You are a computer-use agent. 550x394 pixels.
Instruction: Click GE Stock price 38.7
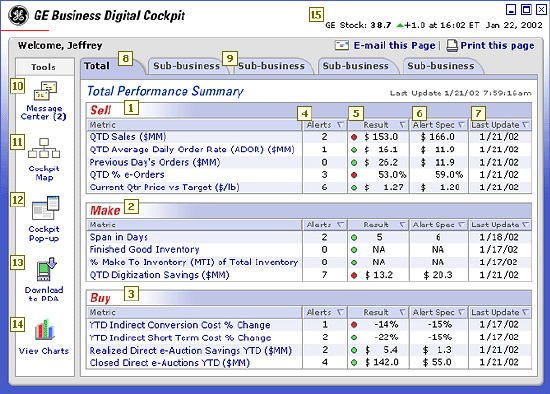coord(381,25)
